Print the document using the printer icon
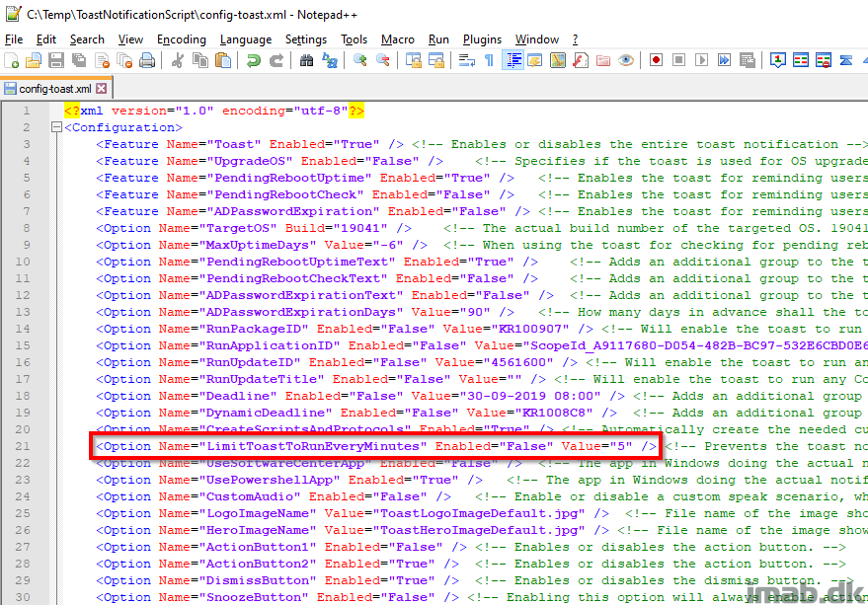 click(147, 60)
